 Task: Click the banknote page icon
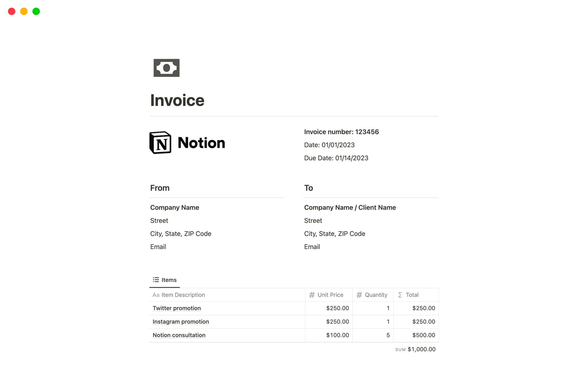[x=166, y=68]
